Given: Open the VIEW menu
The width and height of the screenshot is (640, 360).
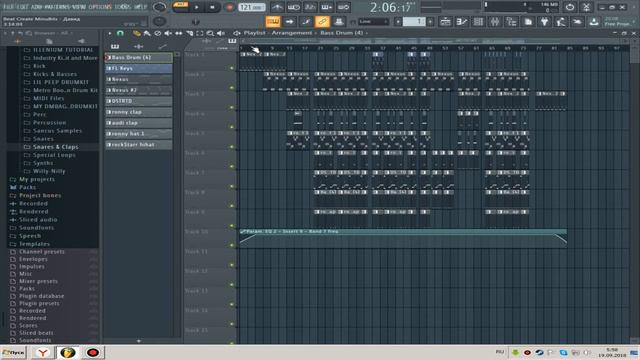Looking at the screenshot, I should (79, 7).
